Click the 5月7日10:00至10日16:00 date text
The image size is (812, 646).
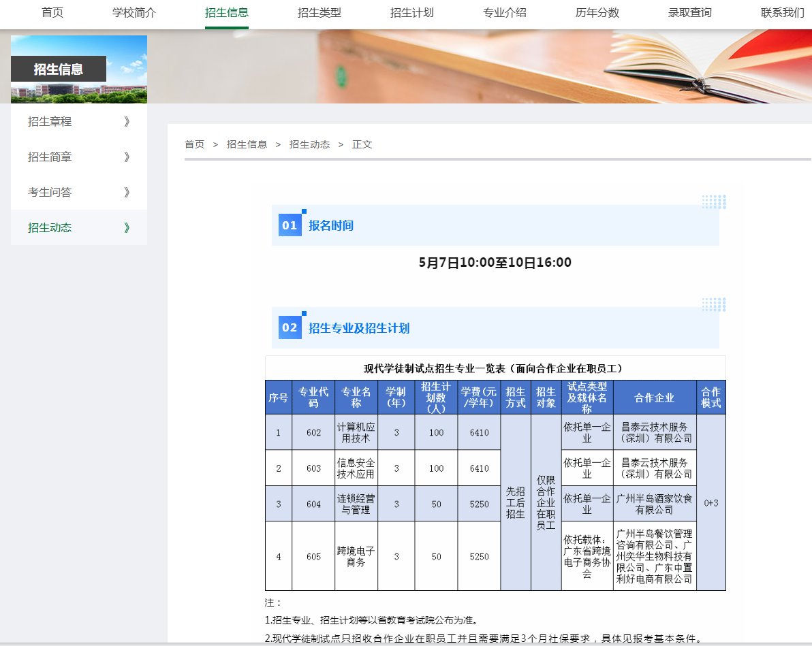[x=495, y=263]
